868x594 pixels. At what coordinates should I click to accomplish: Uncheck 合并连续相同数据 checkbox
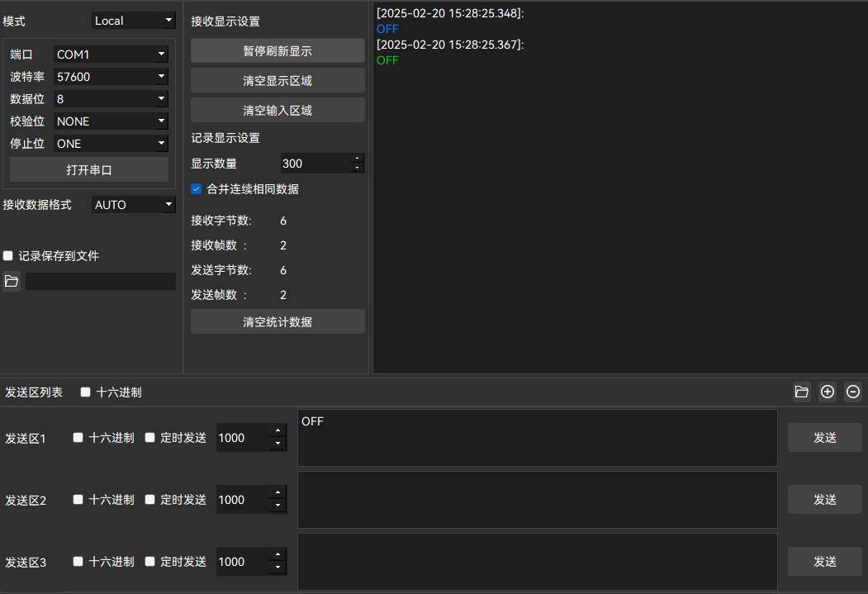197,189
